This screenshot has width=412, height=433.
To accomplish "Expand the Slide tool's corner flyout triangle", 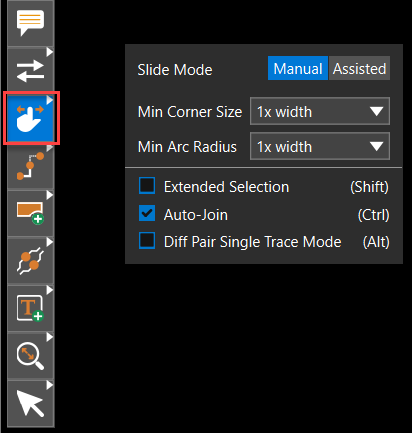I will point(50,100).
